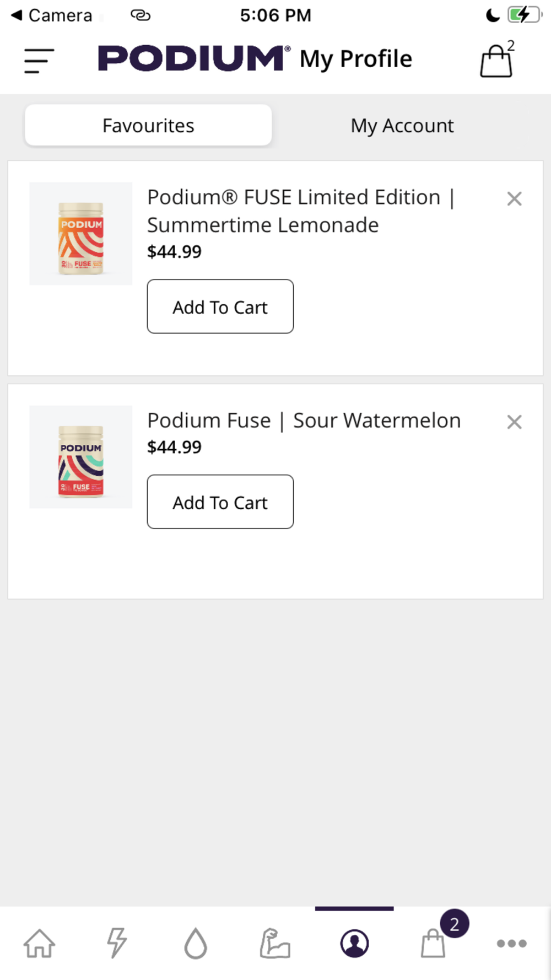This screenshot has height=980, width=551.
Task: Open the shopping bag in header
Action: coord(496,61)
